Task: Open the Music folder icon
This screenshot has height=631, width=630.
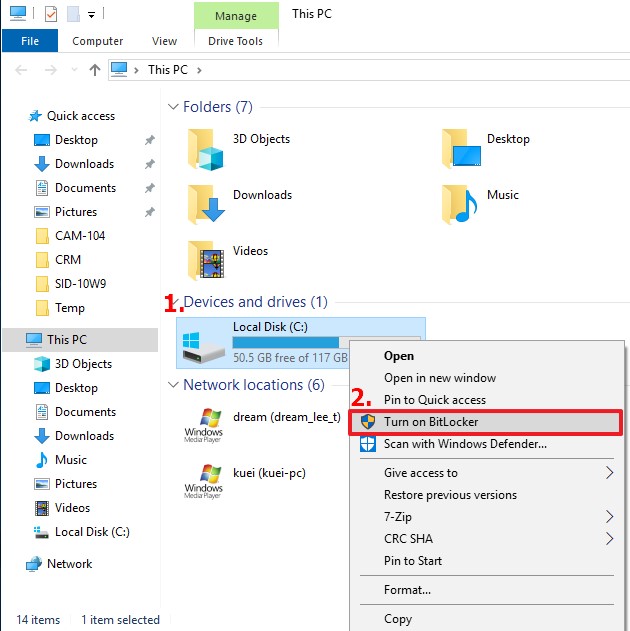Action: (x=460, y=204)
